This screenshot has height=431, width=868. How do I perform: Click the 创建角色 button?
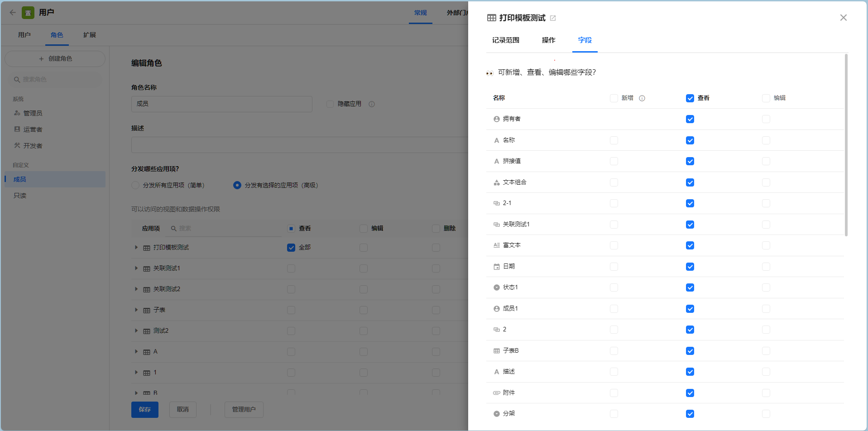coord(55,59)
